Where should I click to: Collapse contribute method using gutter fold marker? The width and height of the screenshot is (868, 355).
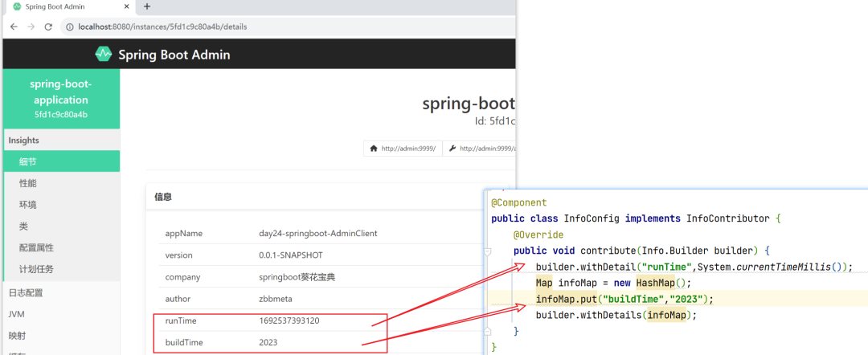pyautogui.click(x=487, y=251)
